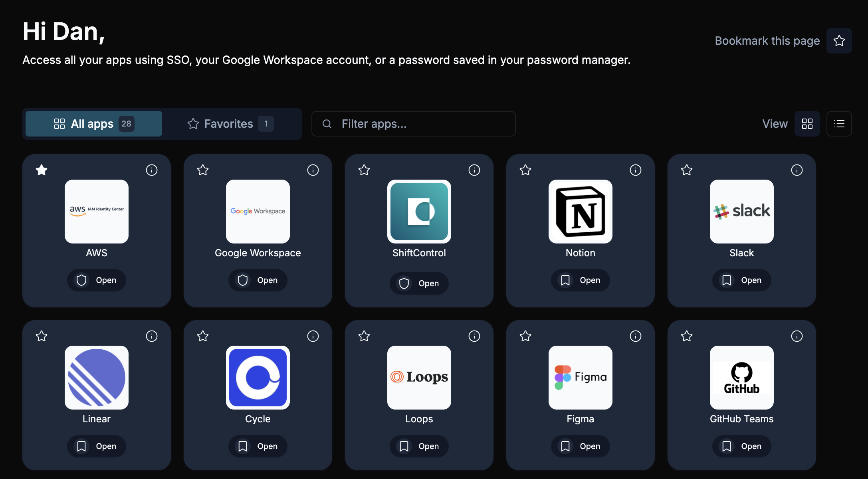868x479 pixels.
Task: Focus the Filter apps search field
Action: coord(414,124)
